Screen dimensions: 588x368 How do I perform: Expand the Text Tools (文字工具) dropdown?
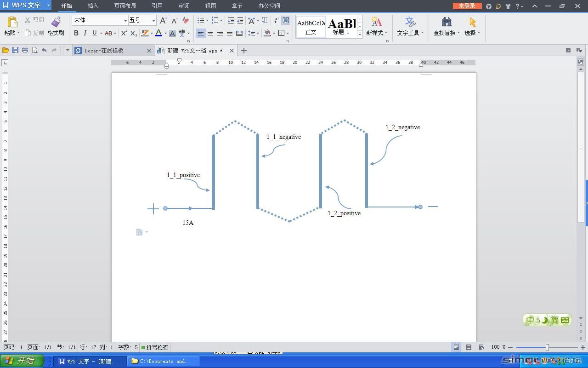422,33
